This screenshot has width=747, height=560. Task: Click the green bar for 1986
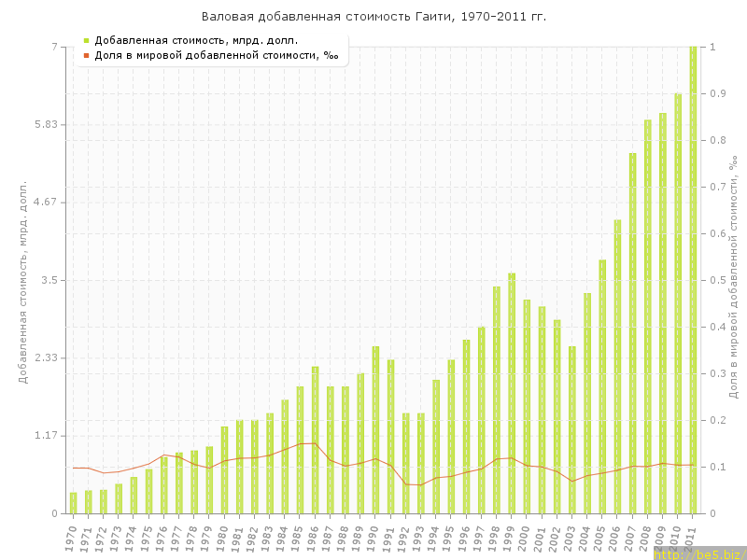[x=316, y=439]
